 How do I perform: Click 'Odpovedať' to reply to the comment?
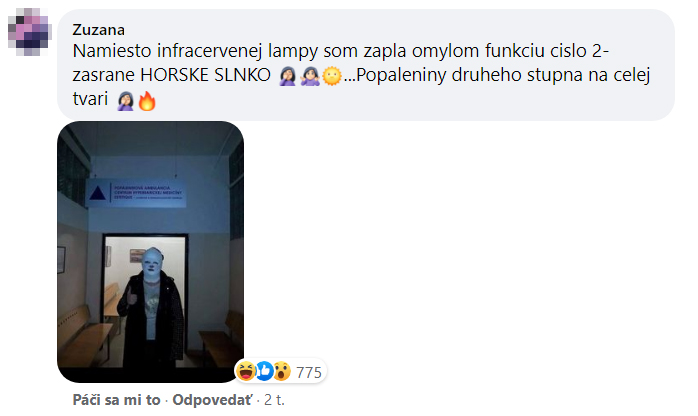[212, 400]
